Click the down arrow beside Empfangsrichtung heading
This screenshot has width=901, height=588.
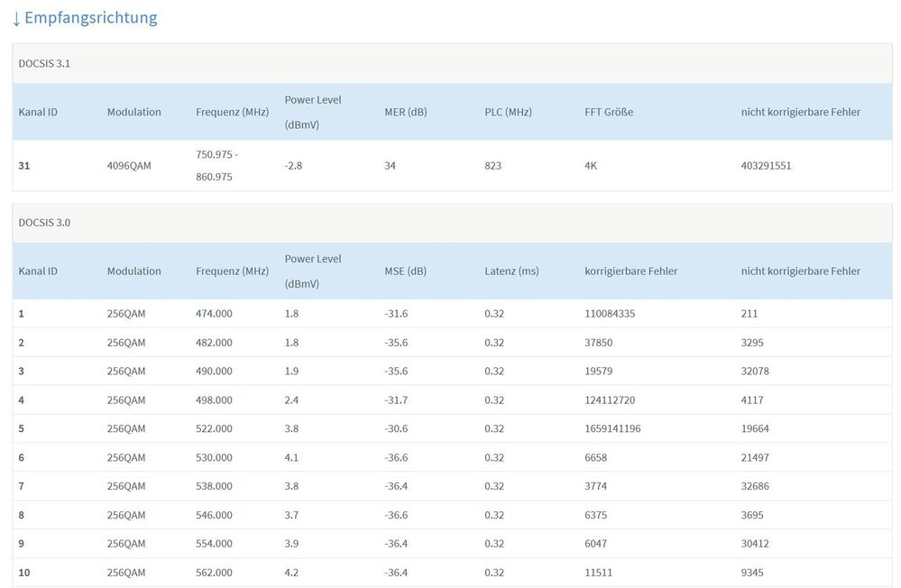tap(16, 18)
